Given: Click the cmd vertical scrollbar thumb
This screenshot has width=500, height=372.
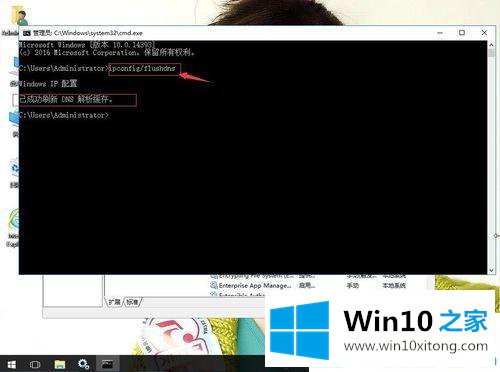Looking at the screenshot, I should tap(491, 53).
